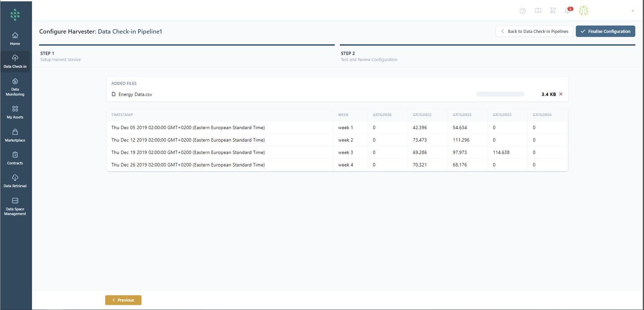Click the upload progress bar
Image resolution: width=644 pixels, height=310 pixels.
pyautogui.click(x=500, y=94)
